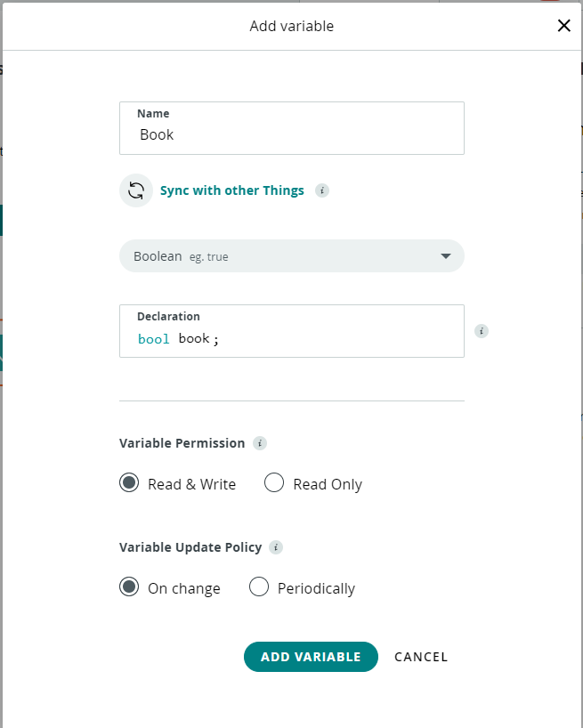Click the caret arrow of type selector
This screenshot has width=583, height=728.
[446, 256]
